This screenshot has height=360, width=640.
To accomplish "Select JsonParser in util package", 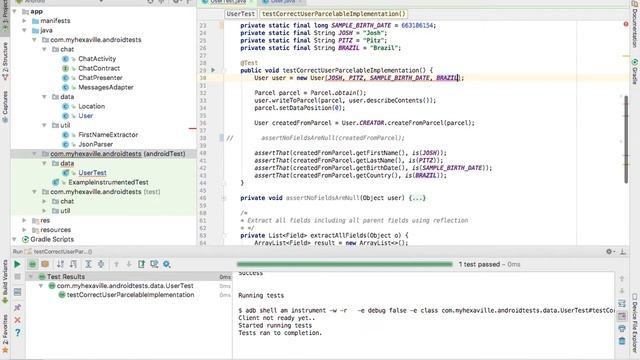I will (96, 144).
